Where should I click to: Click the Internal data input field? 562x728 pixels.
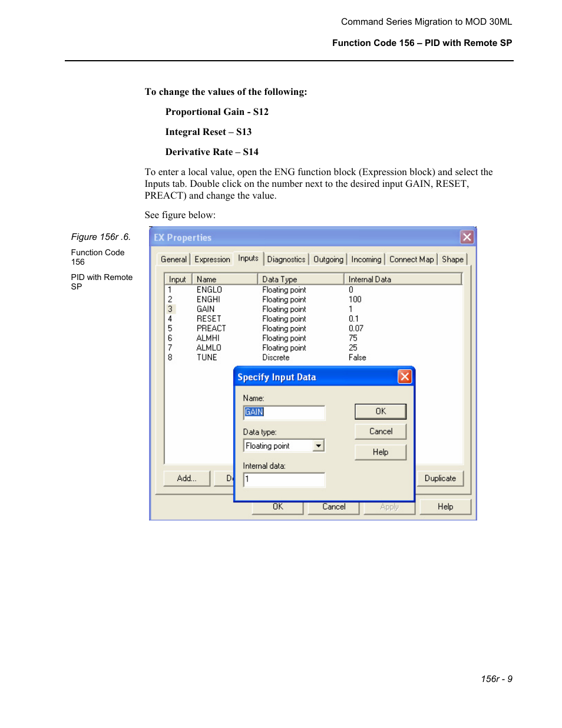[284, 479]
